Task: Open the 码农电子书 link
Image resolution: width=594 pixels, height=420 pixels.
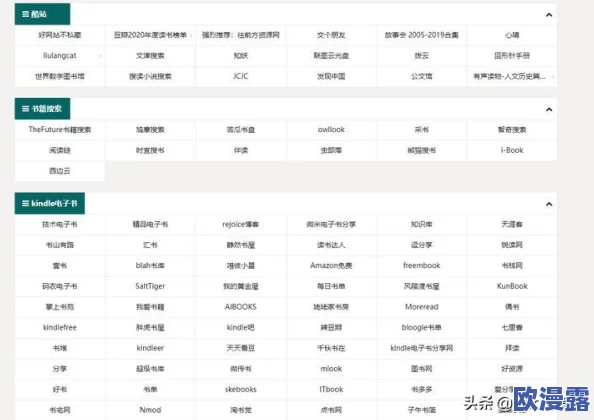Action: click(x=60, y=286)
